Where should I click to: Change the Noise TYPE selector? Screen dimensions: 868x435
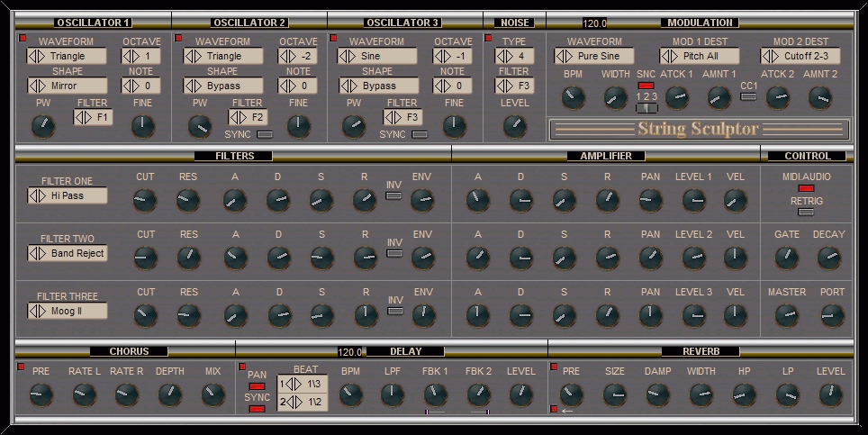[x=514, y=56]
